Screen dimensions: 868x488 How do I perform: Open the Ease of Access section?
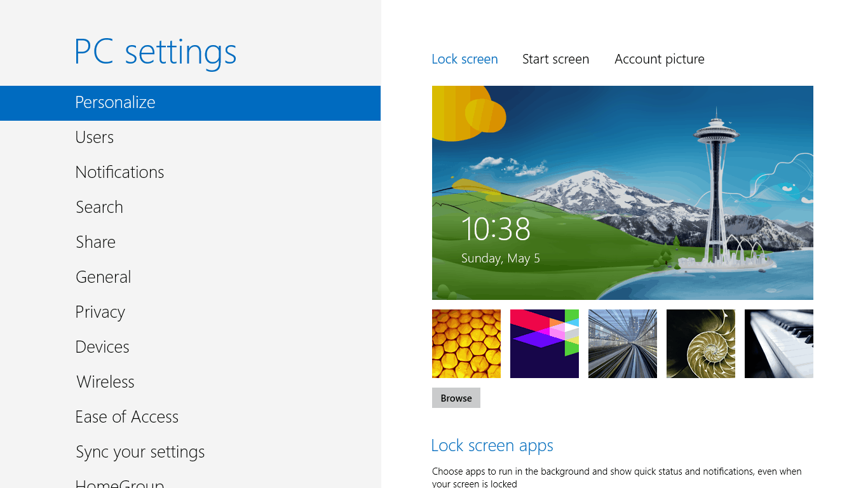pyautogui.click(x=126, y=416)
